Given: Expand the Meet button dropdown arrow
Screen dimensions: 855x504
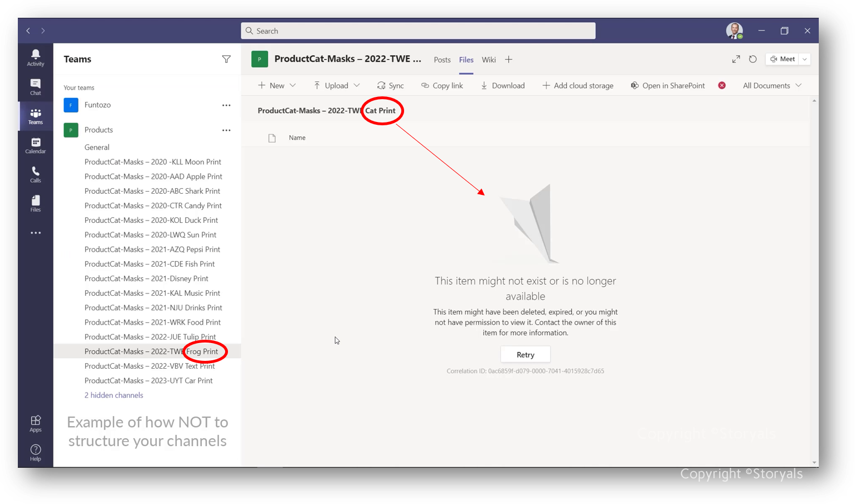Looking at the screenshot, I should coord(804,59).
